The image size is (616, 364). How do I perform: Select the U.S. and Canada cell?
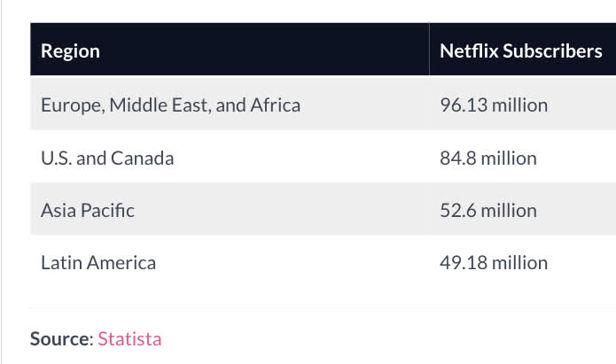(107, 159)
